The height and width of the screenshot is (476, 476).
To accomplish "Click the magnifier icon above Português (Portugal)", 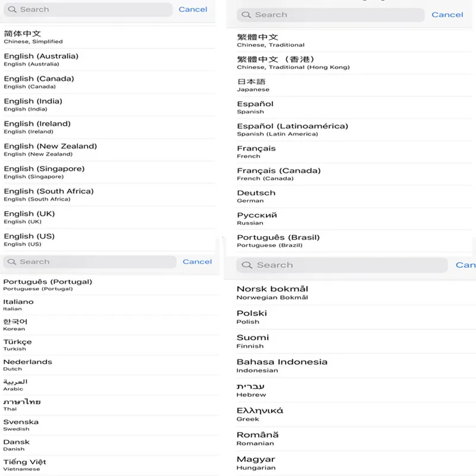I will [x=11, y=262].
